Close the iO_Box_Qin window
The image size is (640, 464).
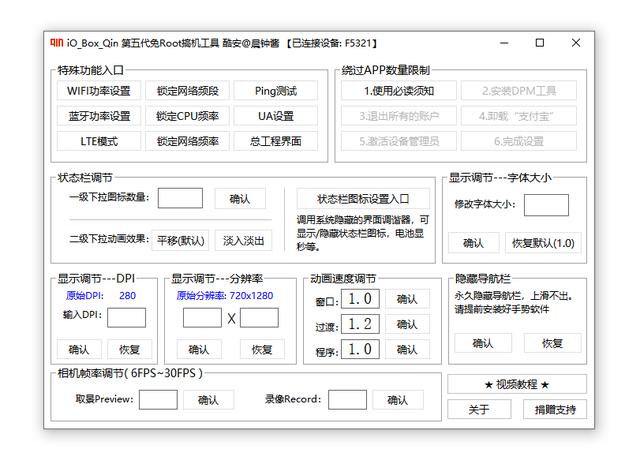point(576,42)
